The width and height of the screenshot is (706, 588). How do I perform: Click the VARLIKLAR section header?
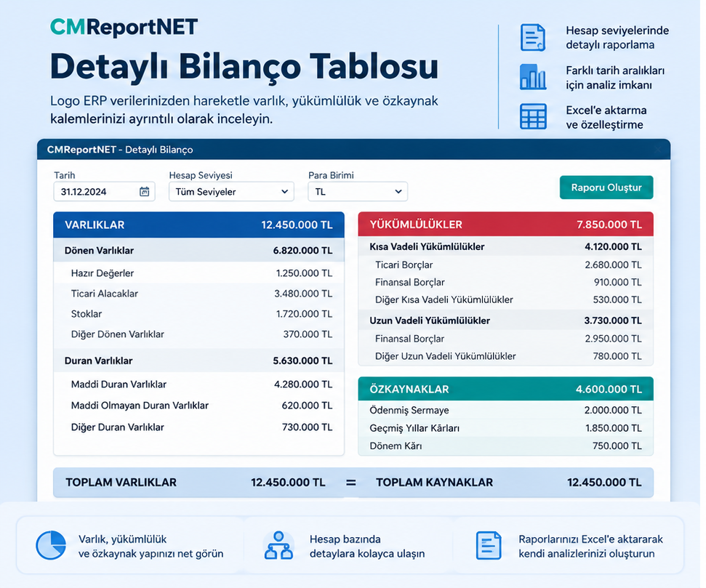(x=198, y=225)
